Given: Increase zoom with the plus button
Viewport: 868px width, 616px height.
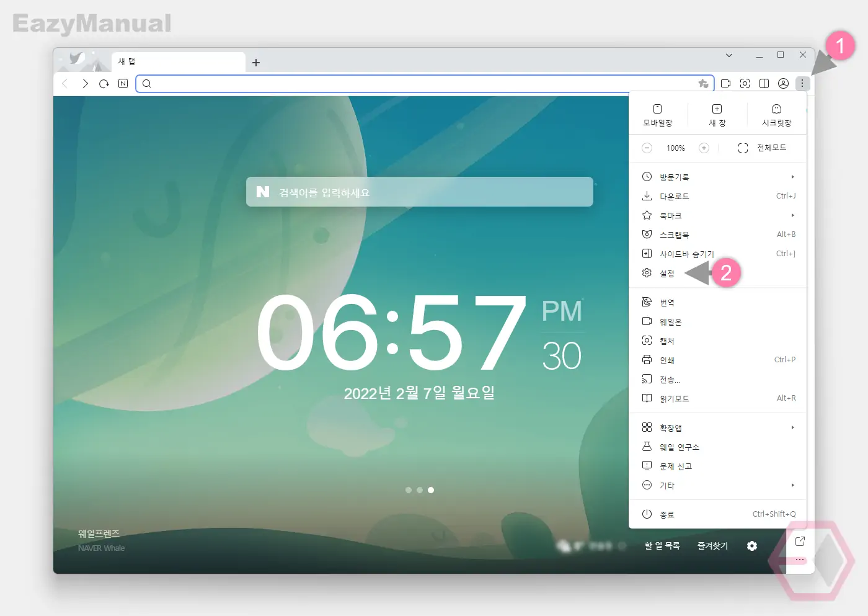Looking at the screenshot, I should 704,148.
